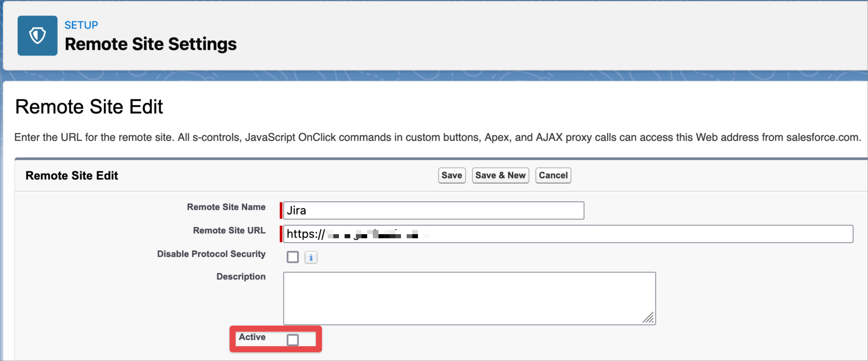Click the Active label text

point(252,337)
